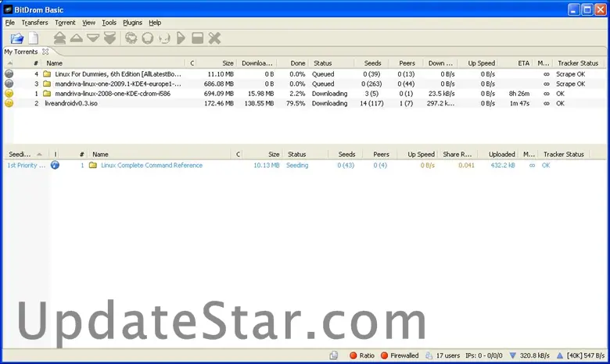Click the document icon left of Ratio
This screenshot has height=364, width=610.
pyautogui.click(x=334, y=355)
